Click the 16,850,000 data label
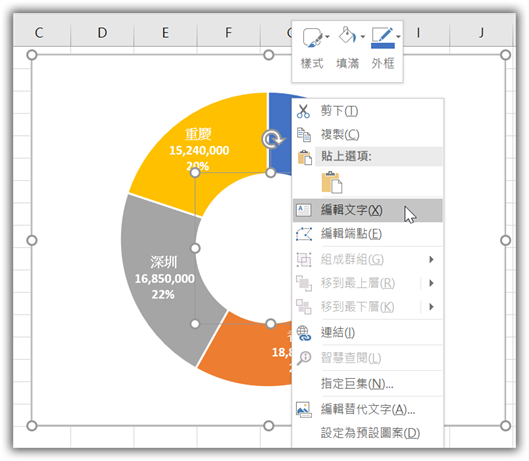 165,279
